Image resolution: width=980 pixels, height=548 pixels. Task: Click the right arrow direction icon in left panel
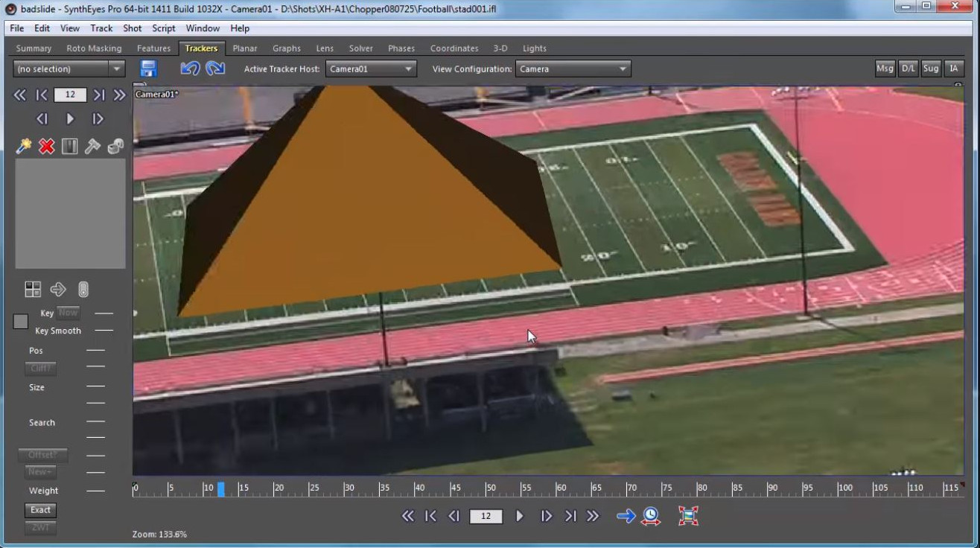click(58, 289)
